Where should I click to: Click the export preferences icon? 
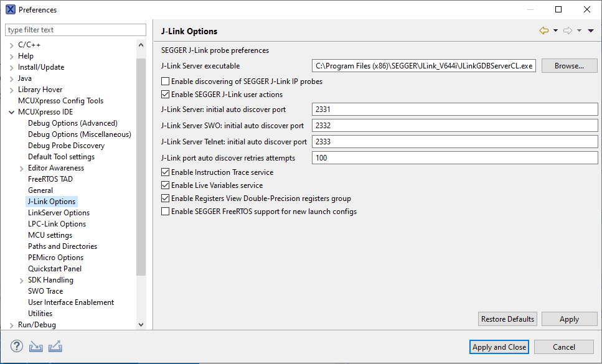pos(55,347)
